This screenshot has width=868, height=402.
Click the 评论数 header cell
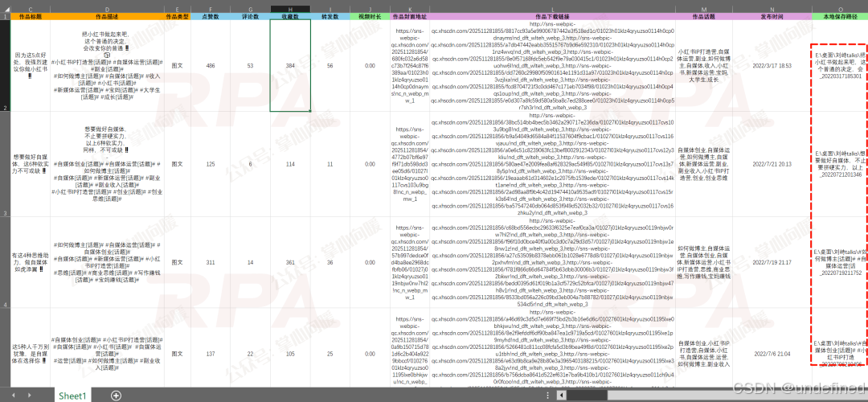pos(250,17)
